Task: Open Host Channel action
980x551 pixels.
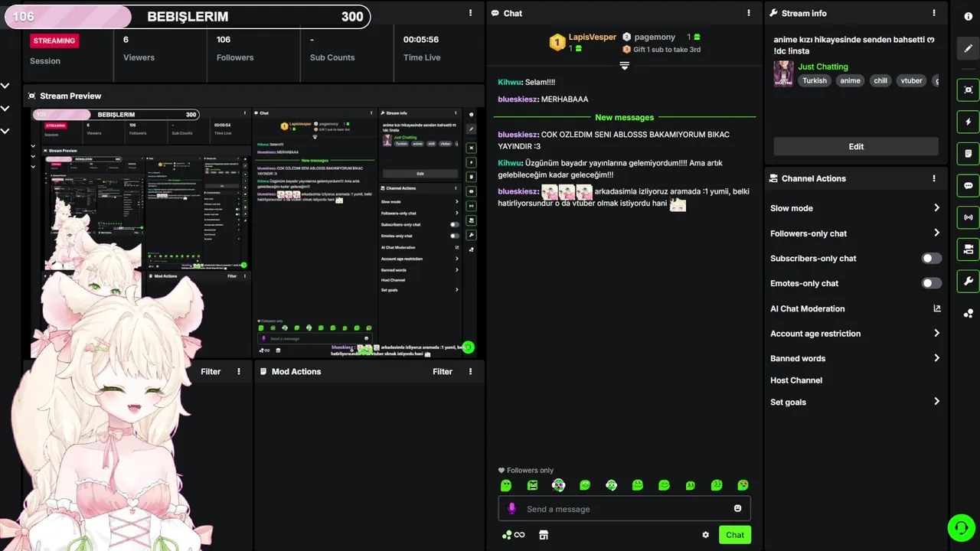Action: coord(796,380)
